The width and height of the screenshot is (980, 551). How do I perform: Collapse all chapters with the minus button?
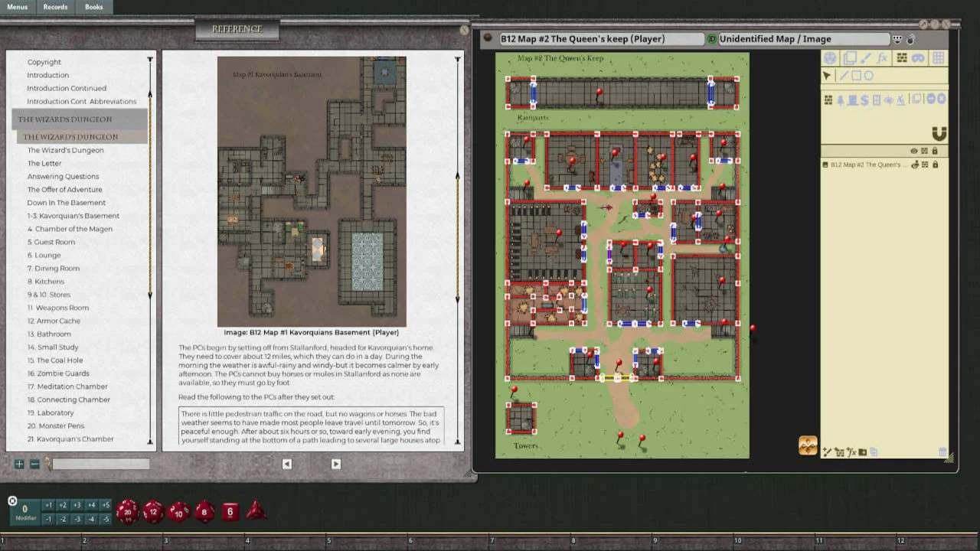[34, 464]
